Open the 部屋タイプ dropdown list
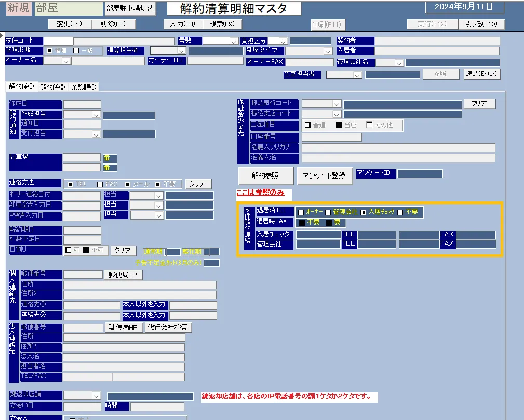524x420 pixels. (x=328, y=51)
